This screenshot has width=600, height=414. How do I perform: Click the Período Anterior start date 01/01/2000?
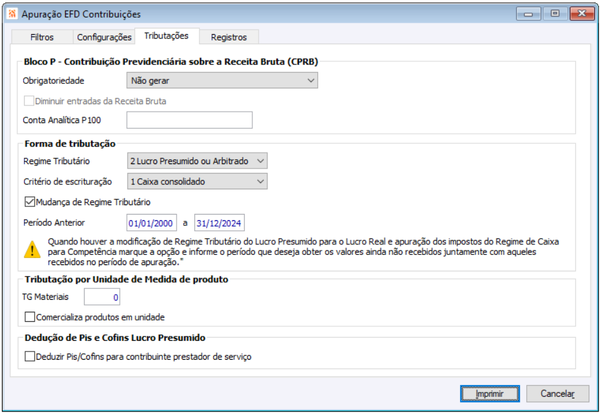click(x=152, y=223)
